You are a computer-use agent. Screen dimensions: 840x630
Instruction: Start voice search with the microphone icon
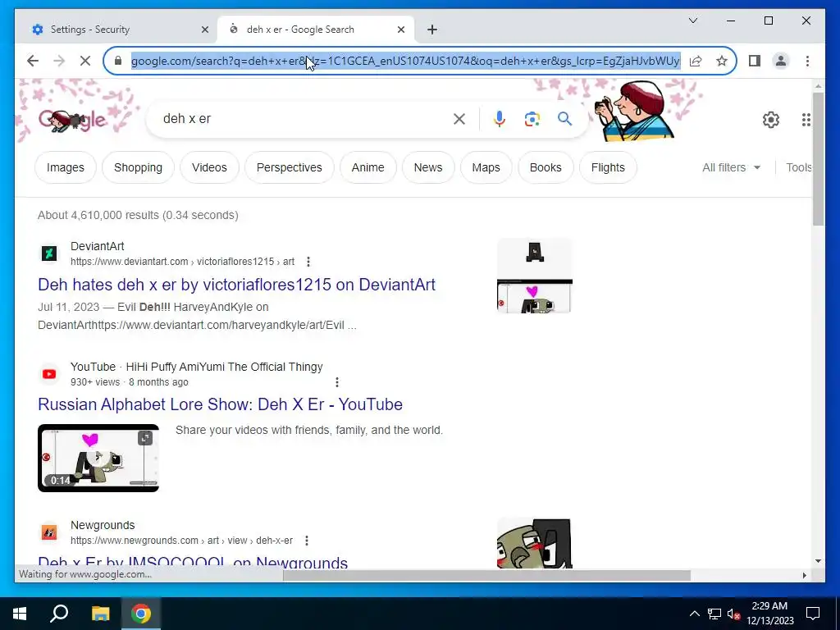[x=500, y=119]
